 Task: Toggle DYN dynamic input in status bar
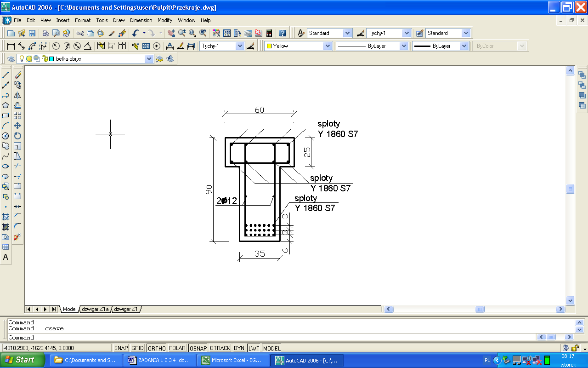click(x=239, y=348)
